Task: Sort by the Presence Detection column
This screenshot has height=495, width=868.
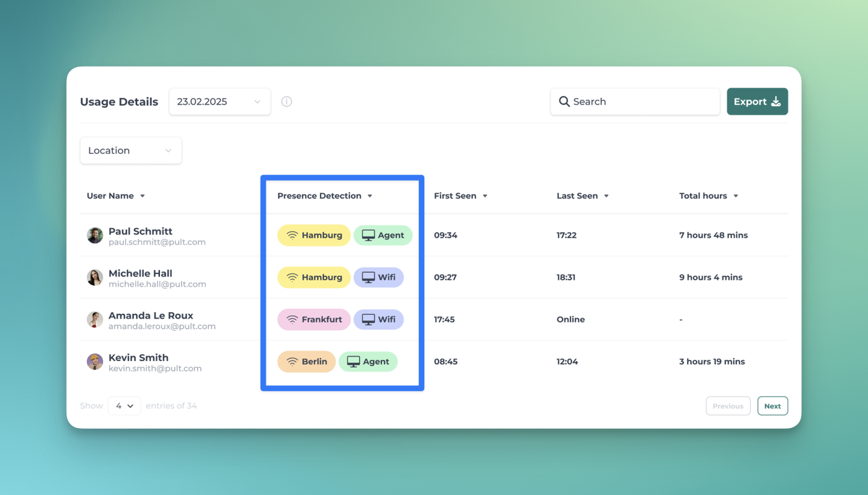Action: (x=325, y=196)
